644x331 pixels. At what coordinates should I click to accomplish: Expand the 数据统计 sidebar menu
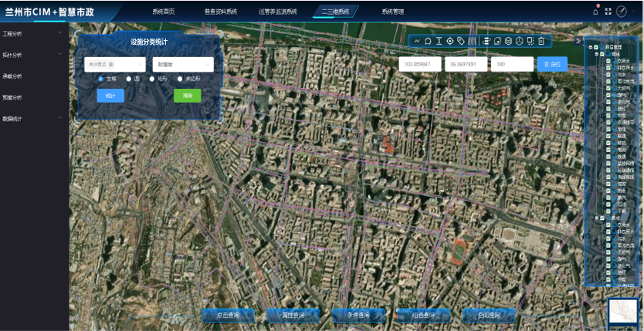[31, 118]
